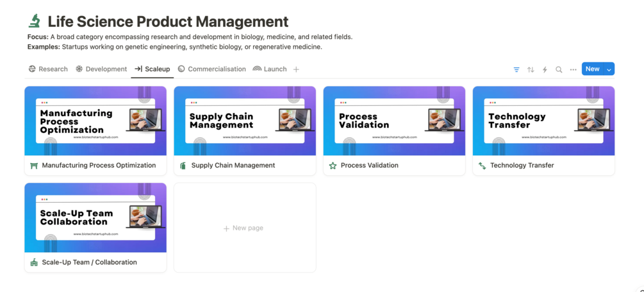Image resolution: width=644 pixels, height=292 pixels.
Task: Switch to the Research tab
Action: [x=48, y=69]
